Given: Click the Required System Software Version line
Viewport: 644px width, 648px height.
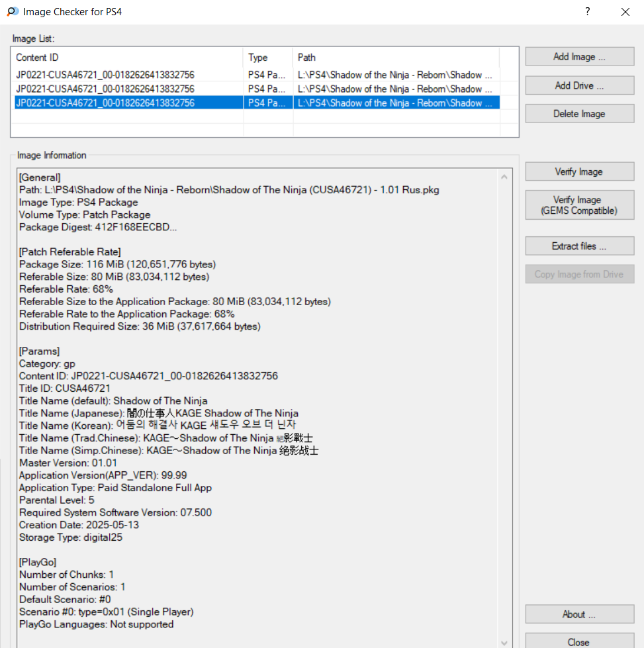Looking at the screenshot, I should 115,512.
